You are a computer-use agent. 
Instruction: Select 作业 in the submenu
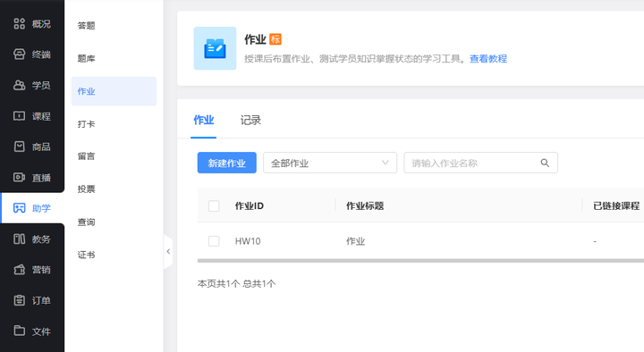coord(114,91)
